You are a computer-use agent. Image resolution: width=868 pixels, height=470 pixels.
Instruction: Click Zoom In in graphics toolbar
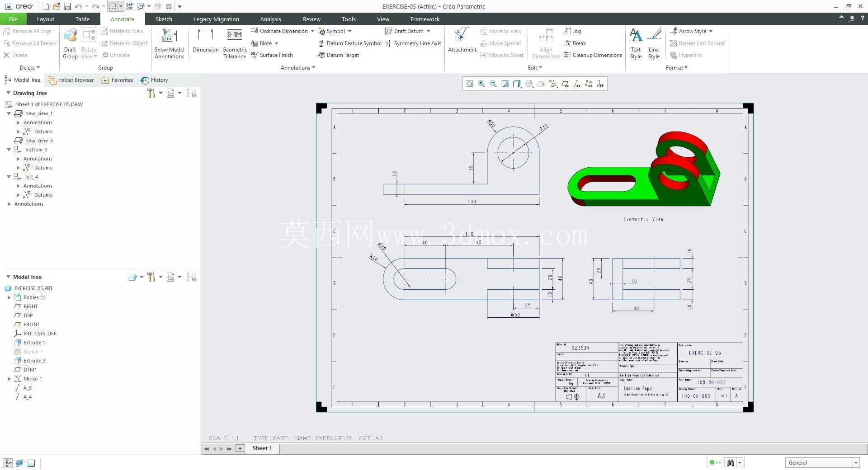pos(481,84)
